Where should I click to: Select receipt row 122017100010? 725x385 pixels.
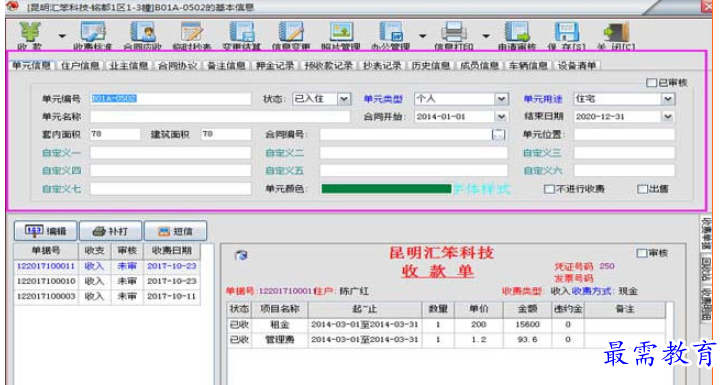point(107,281)
